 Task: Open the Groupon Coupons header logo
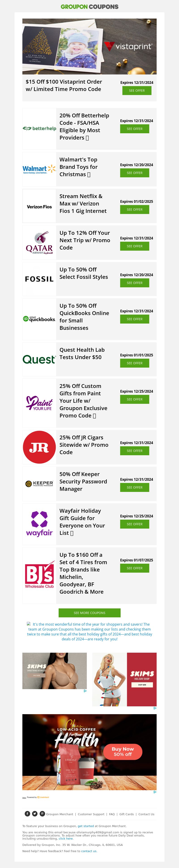(x=89, y=7)
